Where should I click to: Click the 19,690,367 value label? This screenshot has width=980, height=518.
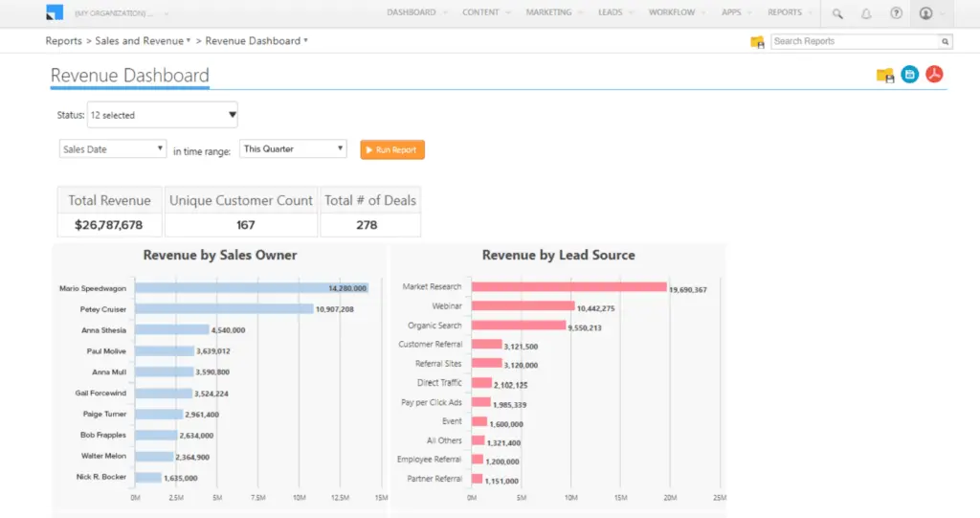pos(688,290)
